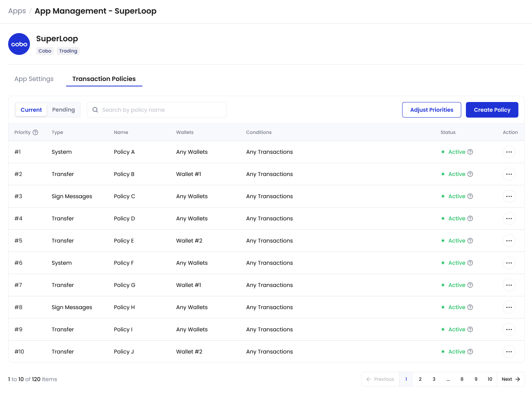The height and width of the screenshot is (394, 532).
Task: Open the actions dropdown for Policy D
Action: point(509,218)
